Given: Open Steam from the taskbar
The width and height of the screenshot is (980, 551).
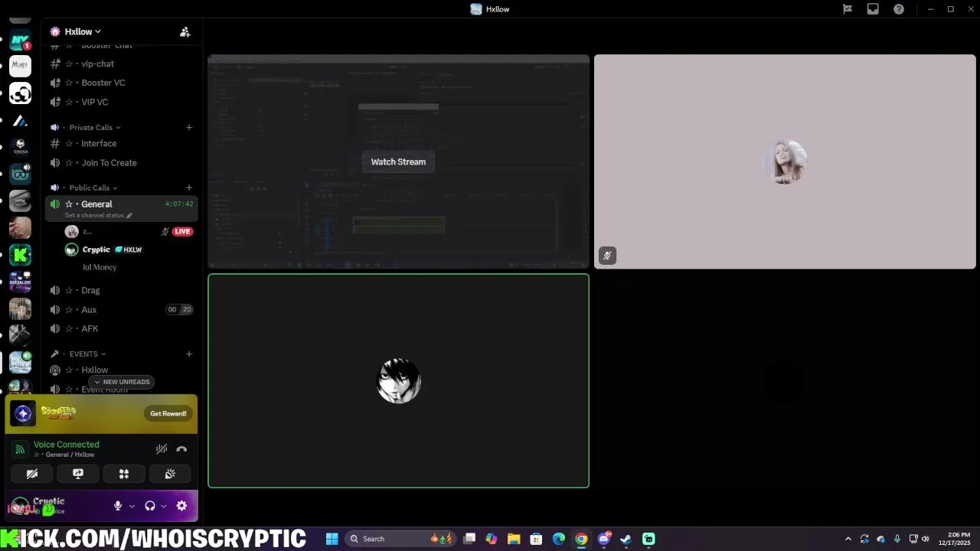Looking at the screenshot, I should (x=626, y=539).
